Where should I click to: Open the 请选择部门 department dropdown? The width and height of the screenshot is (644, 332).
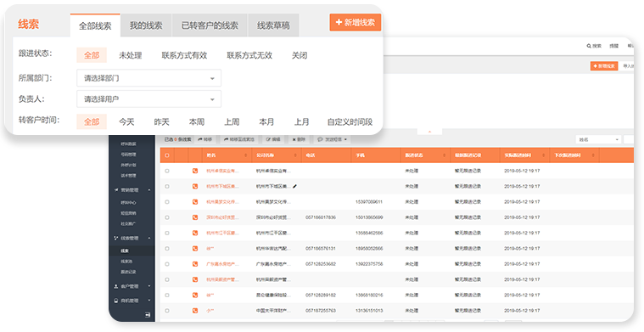pyautogui.click(x=149, y=78)
